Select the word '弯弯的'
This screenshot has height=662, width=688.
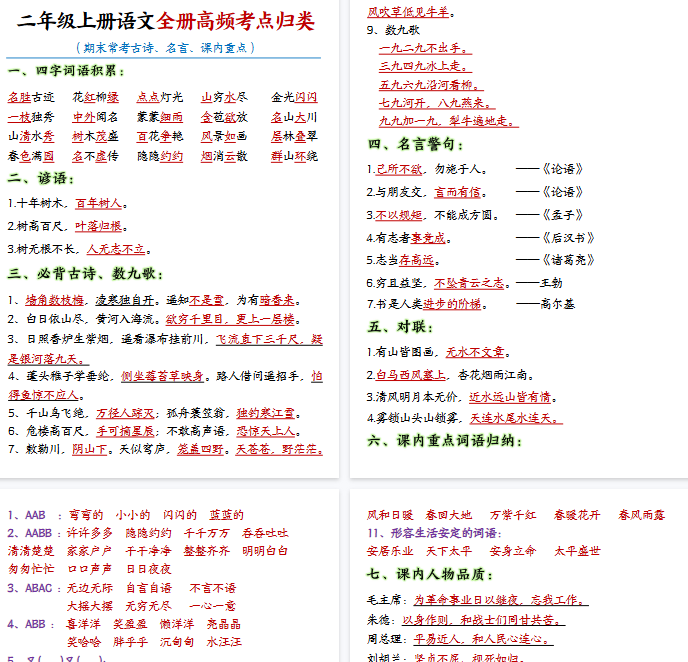click(x=86, y=515)
